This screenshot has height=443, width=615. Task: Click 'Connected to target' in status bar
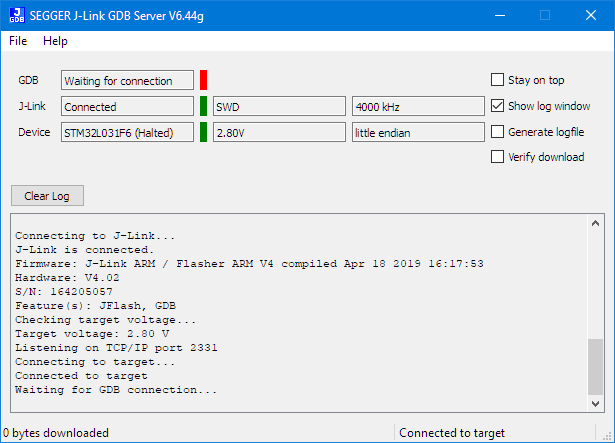[x=452, y=433]
